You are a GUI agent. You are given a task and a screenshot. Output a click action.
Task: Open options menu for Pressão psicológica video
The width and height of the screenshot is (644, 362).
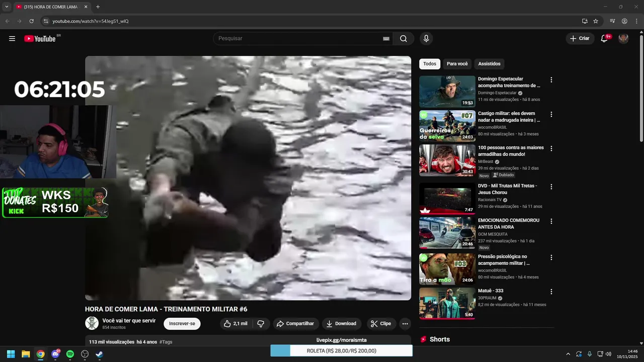551,257
